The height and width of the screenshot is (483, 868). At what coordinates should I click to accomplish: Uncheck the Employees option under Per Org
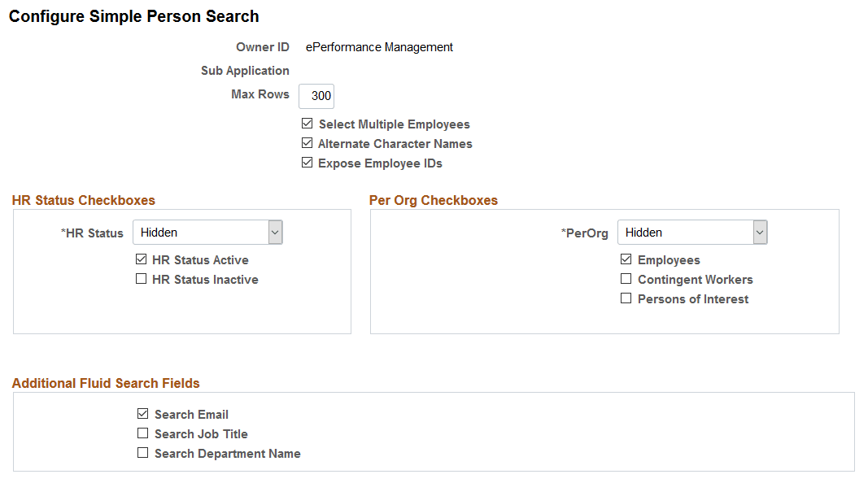click(x=626, y=259)
